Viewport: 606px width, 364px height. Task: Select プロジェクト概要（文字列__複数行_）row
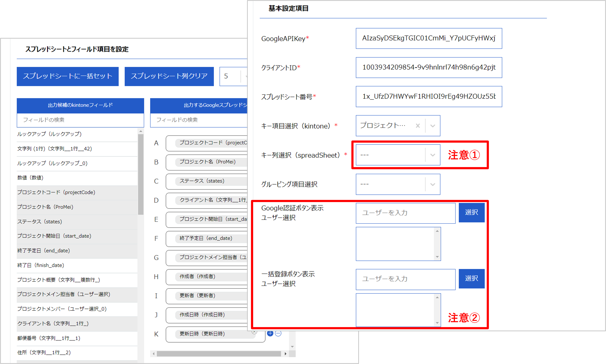coord(77,280)
